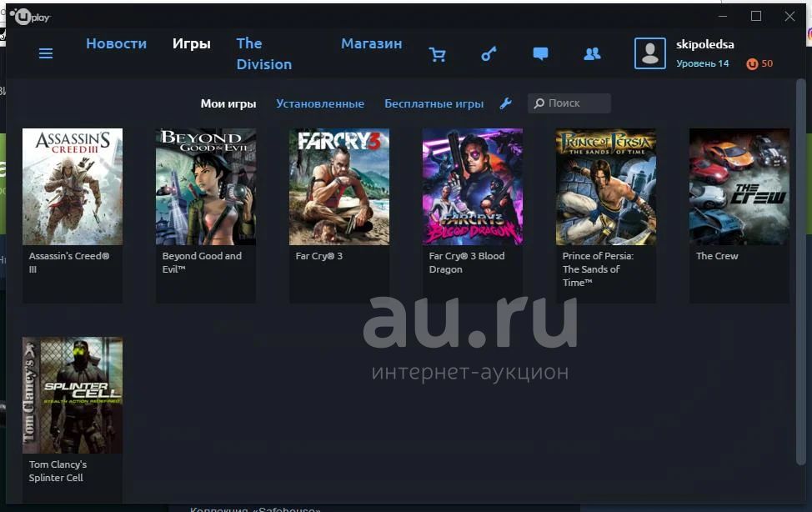The height and width of the screenshot is (512, 812).
Task: Select the Игры tab
Action: [x=192, y=43]
